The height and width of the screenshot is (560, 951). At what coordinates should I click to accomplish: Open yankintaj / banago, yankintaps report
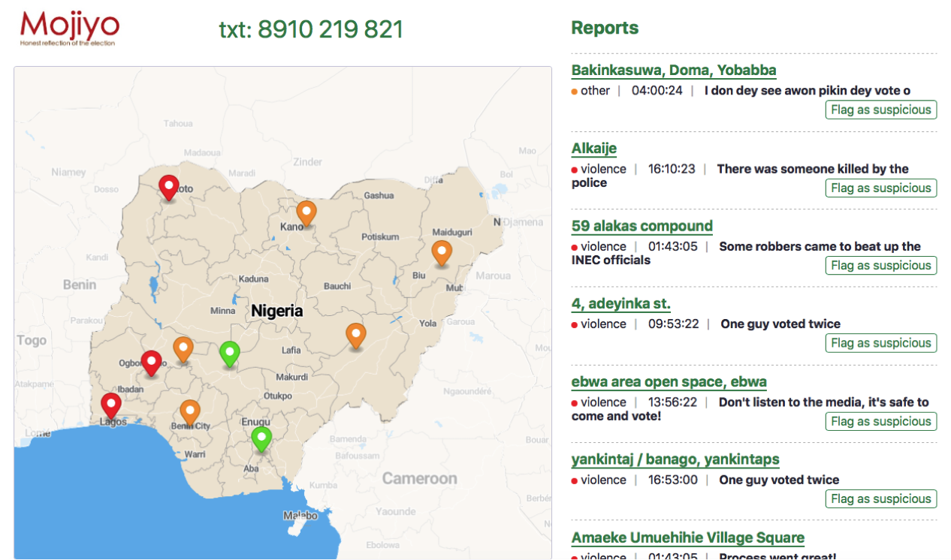click(675, 459)
